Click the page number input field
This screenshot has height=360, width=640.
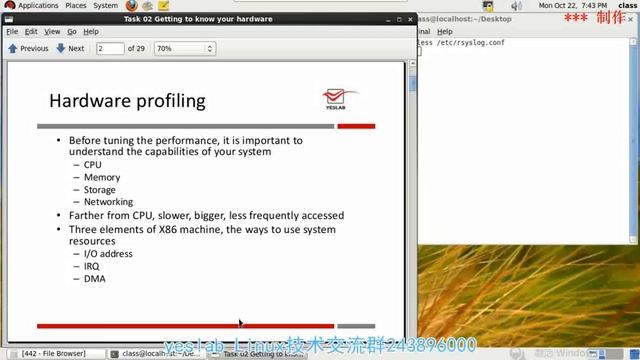click(110, 49)
